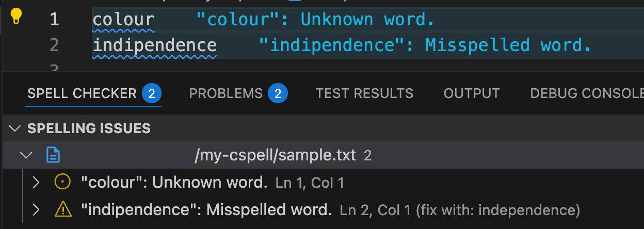Collapse the /my-cspell/sample.txt file node
This screenshot has height=229, width=644.
click(26, 155)
